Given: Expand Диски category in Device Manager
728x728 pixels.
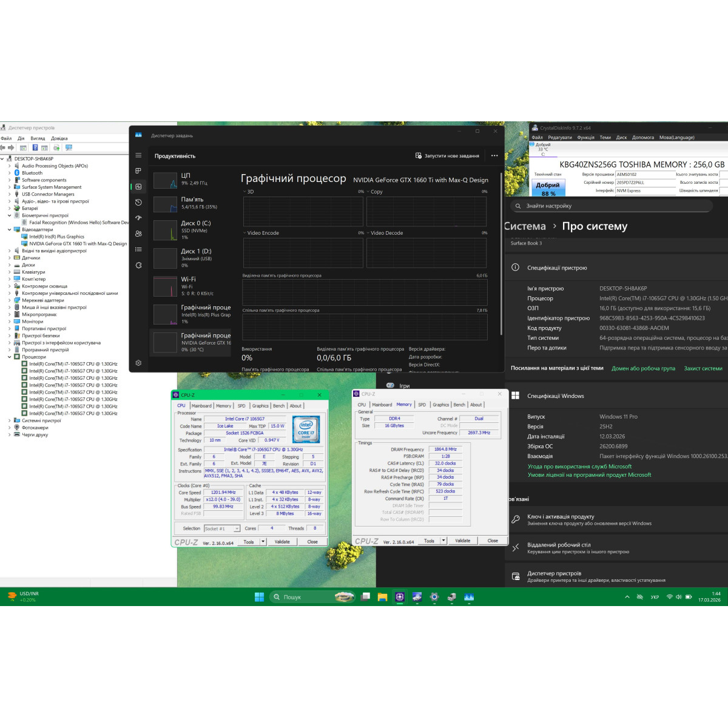Looking at the screenshot, I should tap(9, 265).
